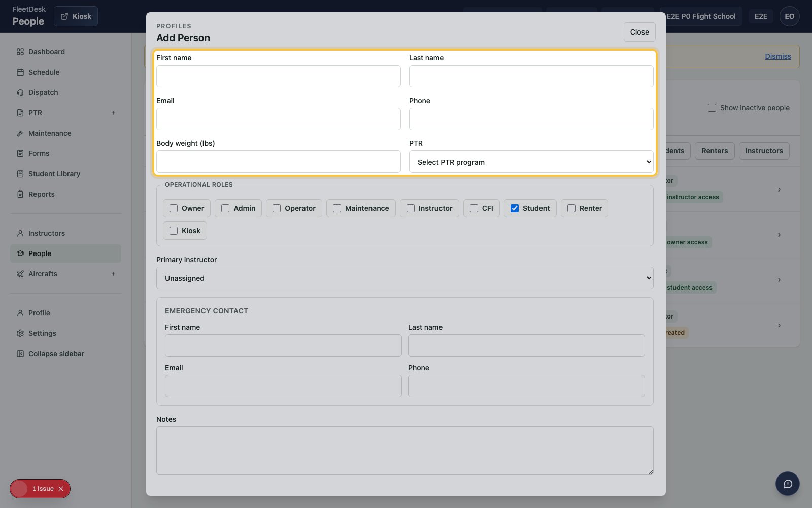Expand the Aircrafts sidebar plus expander
The image size is (812, 508).
(x=113, y=274)
